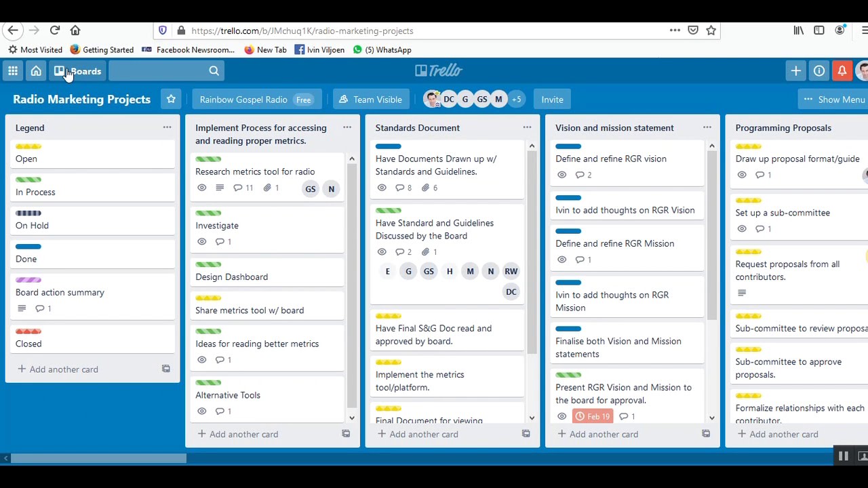Bookmark this page with Firefox star
868x488 pixels.
click(x=711, y=30)
